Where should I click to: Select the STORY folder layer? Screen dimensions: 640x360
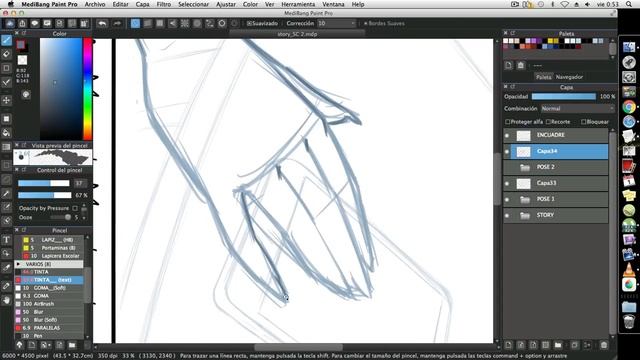[560, 215]
